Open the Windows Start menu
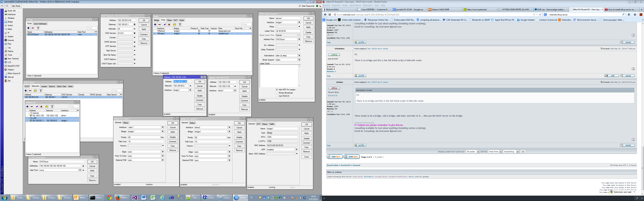Image resolution: width=644 pixels, height=201 pixels. click(4, 198)
